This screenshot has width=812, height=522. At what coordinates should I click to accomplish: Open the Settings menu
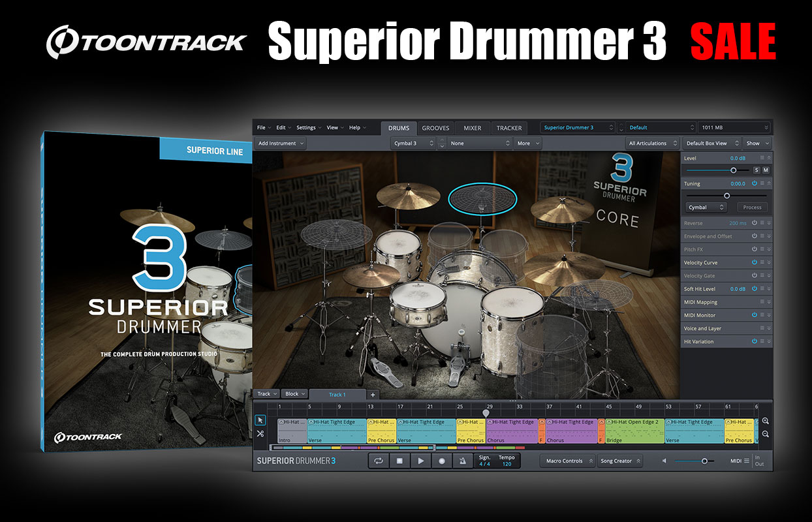[308, 127]
